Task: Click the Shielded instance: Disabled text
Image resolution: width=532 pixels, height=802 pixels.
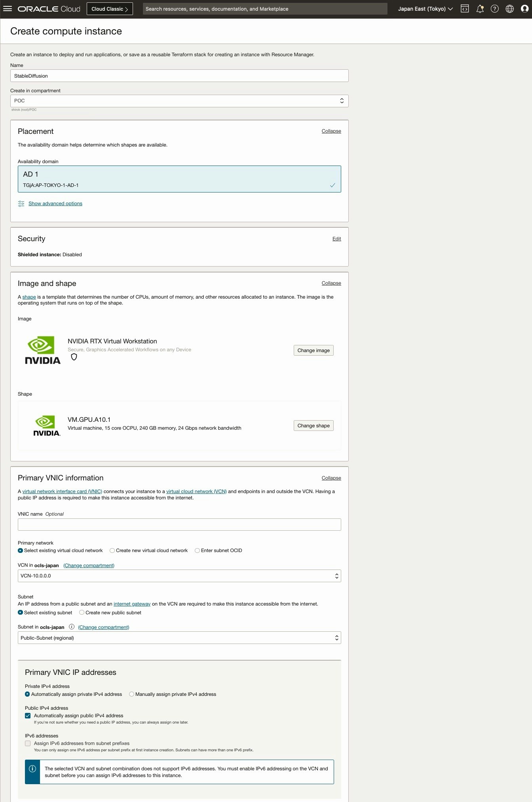Action: point(50,255)
